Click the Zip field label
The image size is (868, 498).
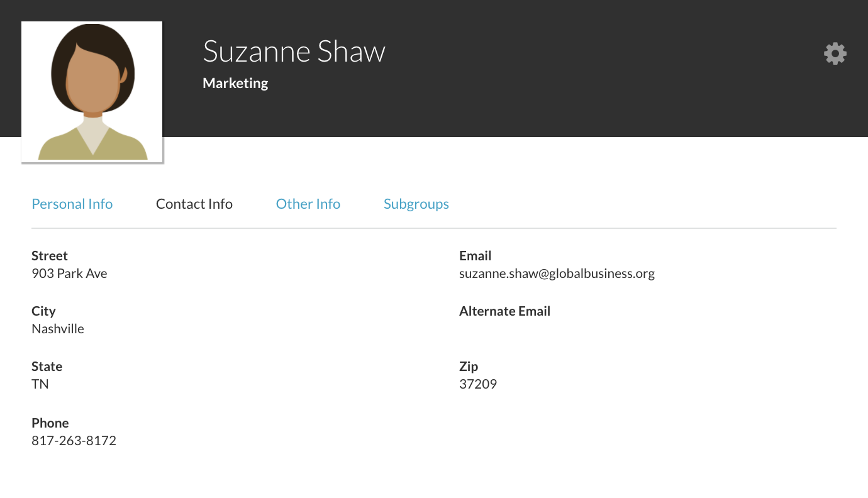(469, 367)
